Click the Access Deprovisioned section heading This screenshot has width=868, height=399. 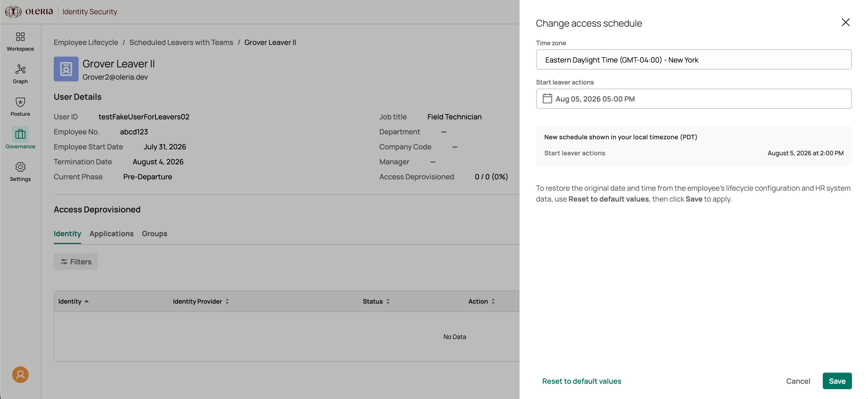coord(97,209)
